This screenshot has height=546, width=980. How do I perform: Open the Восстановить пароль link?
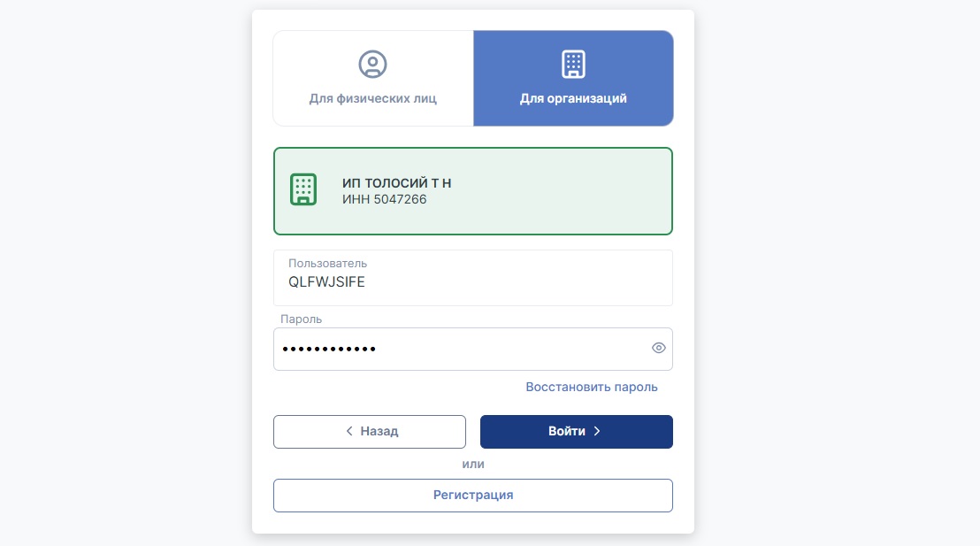591,387
